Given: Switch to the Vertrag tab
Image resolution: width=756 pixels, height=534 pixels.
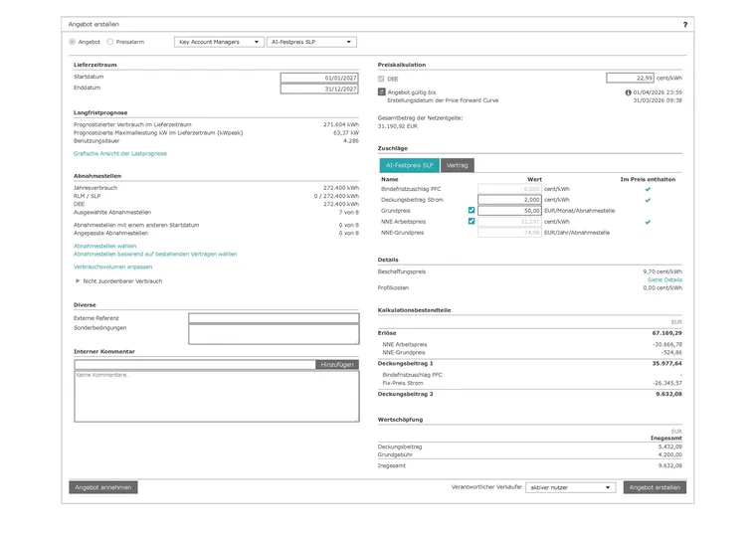Looking at the screenshot, I should 458,165.
